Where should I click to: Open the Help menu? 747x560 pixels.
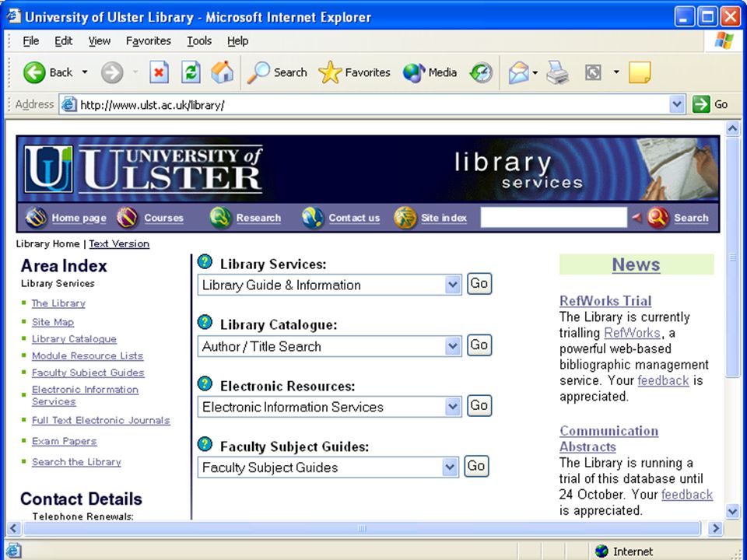point(238,41)
